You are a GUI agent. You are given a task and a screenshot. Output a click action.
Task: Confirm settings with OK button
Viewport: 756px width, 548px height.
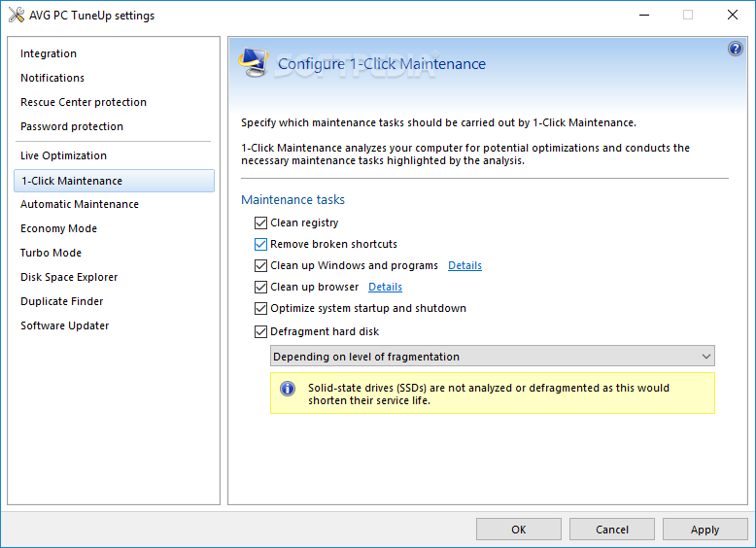[519, 530]
